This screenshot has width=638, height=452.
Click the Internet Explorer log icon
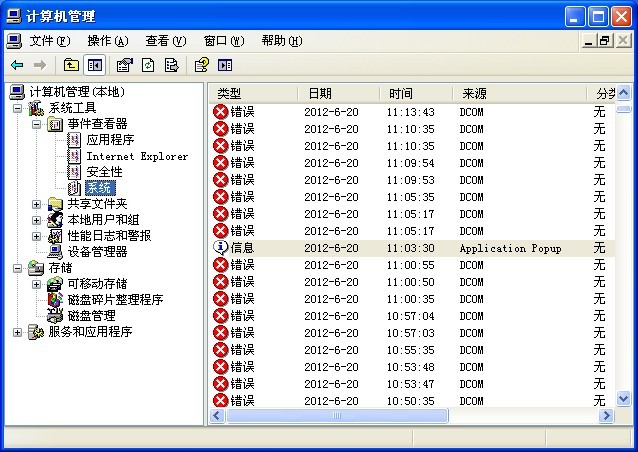click(74, 156)
